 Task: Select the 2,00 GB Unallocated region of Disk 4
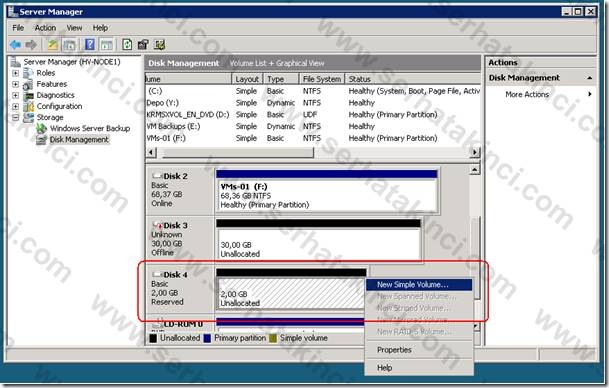(x=291, y=289)
